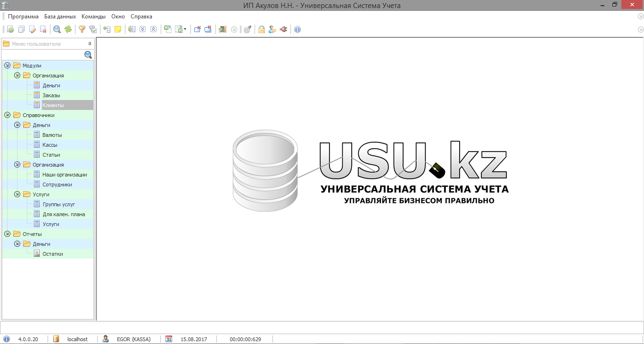644x344 pixels.
Task: Click the green columns layout icon
Action: pos(132,29)
